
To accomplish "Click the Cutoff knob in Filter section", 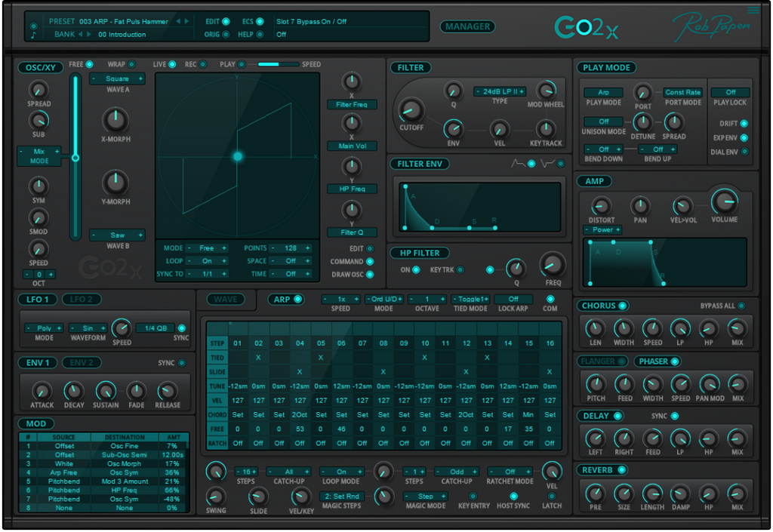I will [411, 110].
